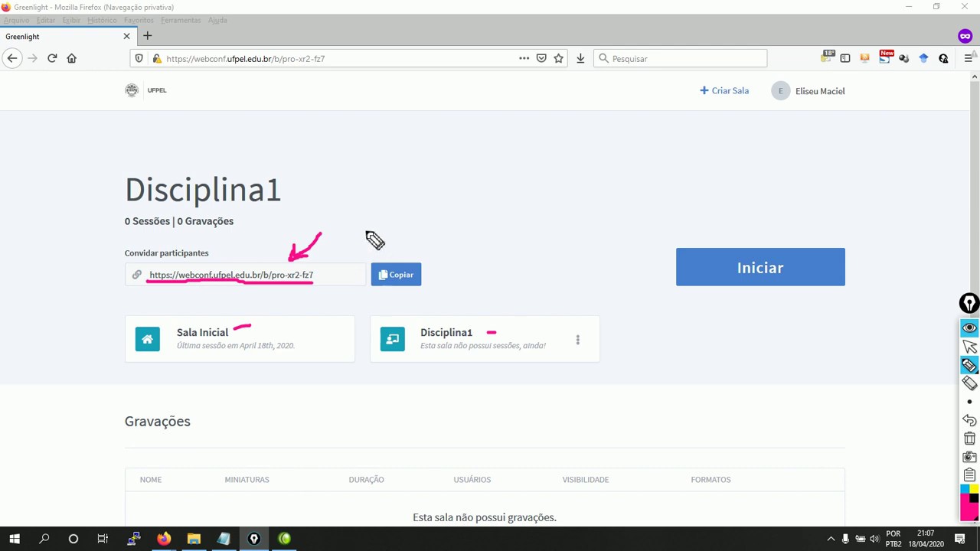Open the Ferramentas menu
The image size is (980, 551).
pos(181,20)
